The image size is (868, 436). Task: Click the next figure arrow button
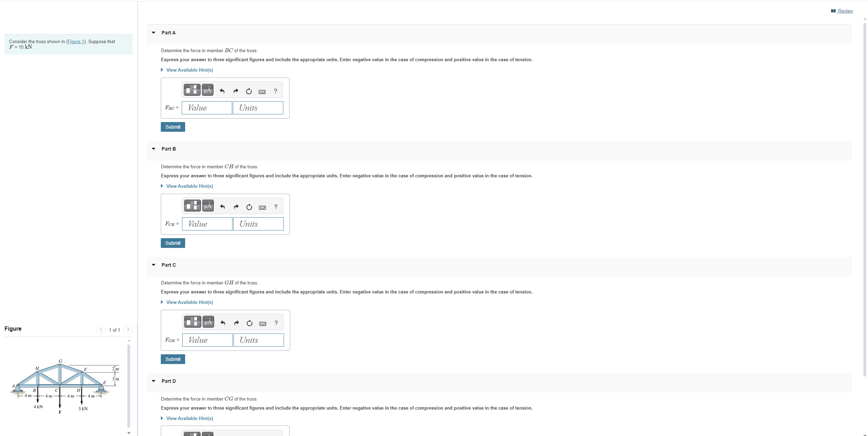click(x=128, y=330)
